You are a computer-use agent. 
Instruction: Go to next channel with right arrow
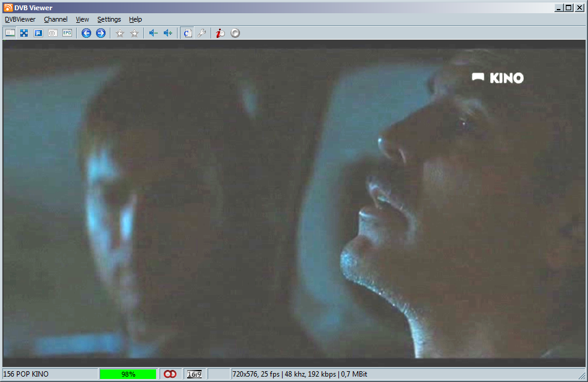click(101, 33)
